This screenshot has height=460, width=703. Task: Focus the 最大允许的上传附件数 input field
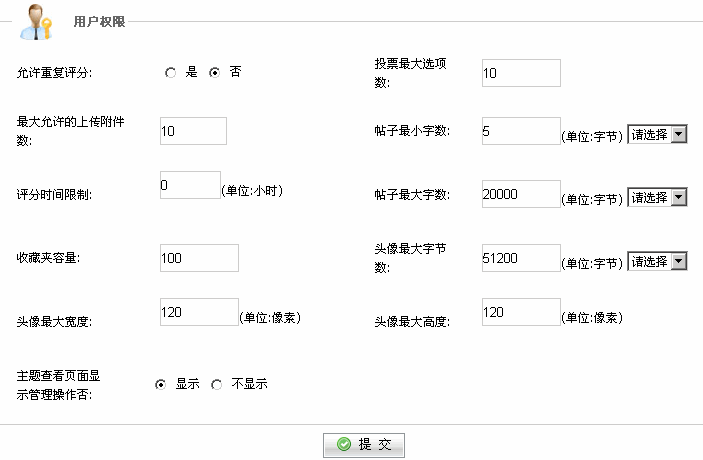pyautogui.click(x=193, y=131)
